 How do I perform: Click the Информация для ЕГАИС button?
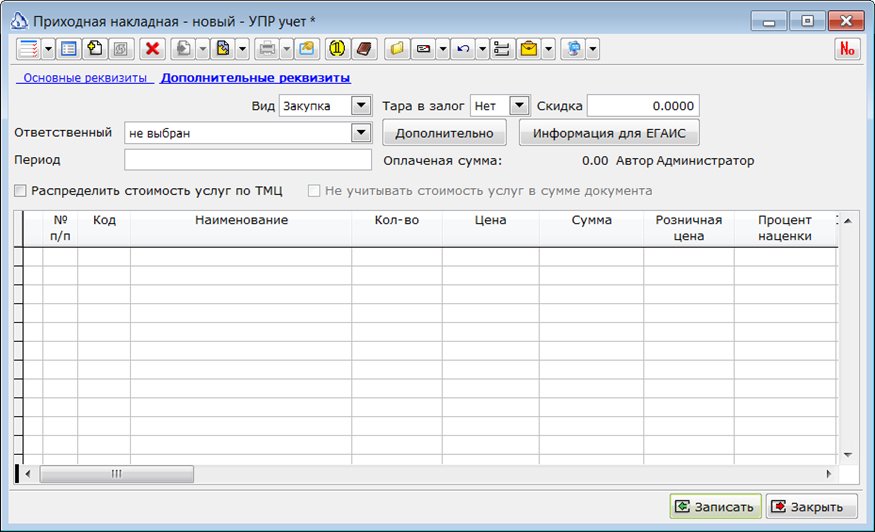pos(609,133)
